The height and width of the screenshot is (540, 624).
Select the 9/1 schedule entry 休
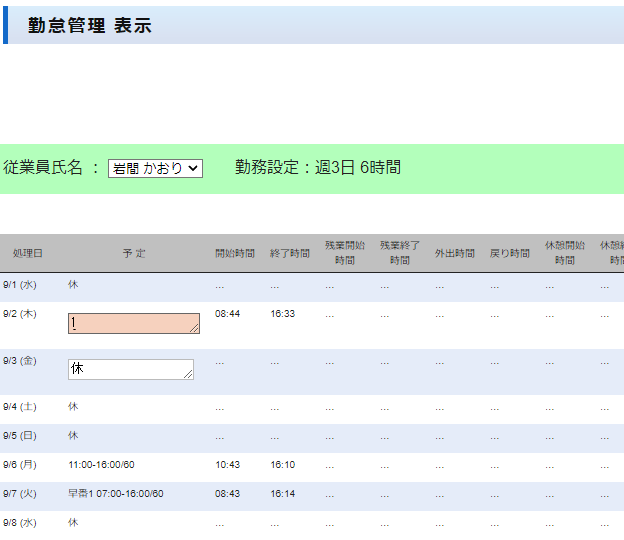coord(73,285)
